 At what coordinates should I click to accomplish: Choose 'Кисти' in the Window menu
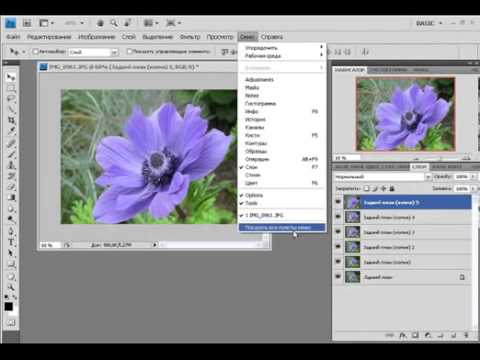tap(281, 135)
